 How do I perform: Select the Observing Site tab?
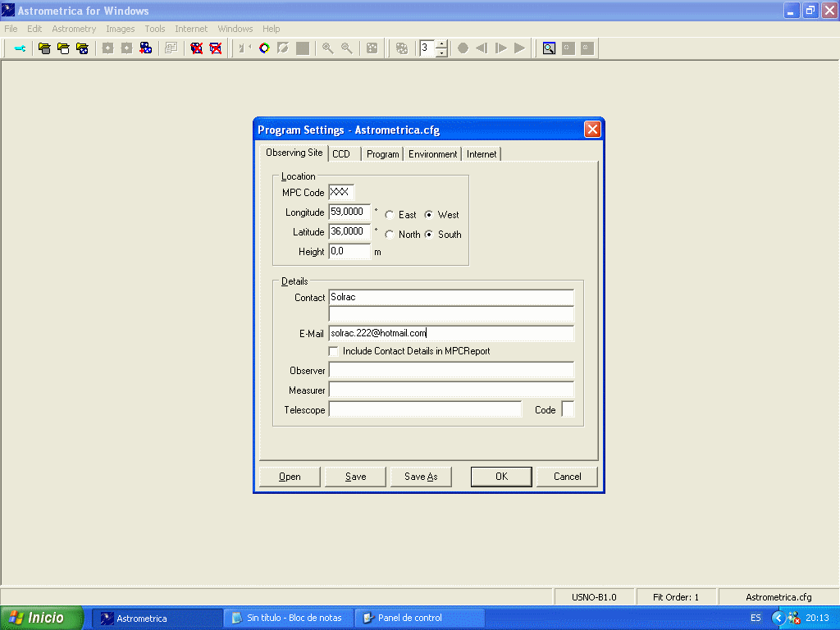coord(294,153)
